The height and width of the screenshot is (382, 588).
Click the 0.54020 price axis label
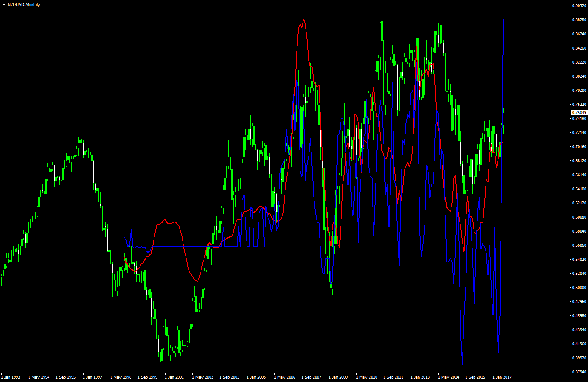[x=579, y=260]
